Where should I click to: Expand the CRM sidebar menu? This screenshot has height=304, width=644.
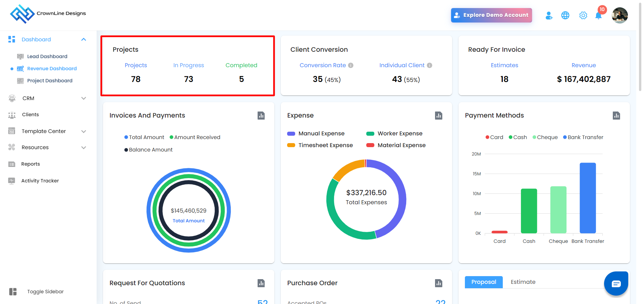tap(84, 98)
